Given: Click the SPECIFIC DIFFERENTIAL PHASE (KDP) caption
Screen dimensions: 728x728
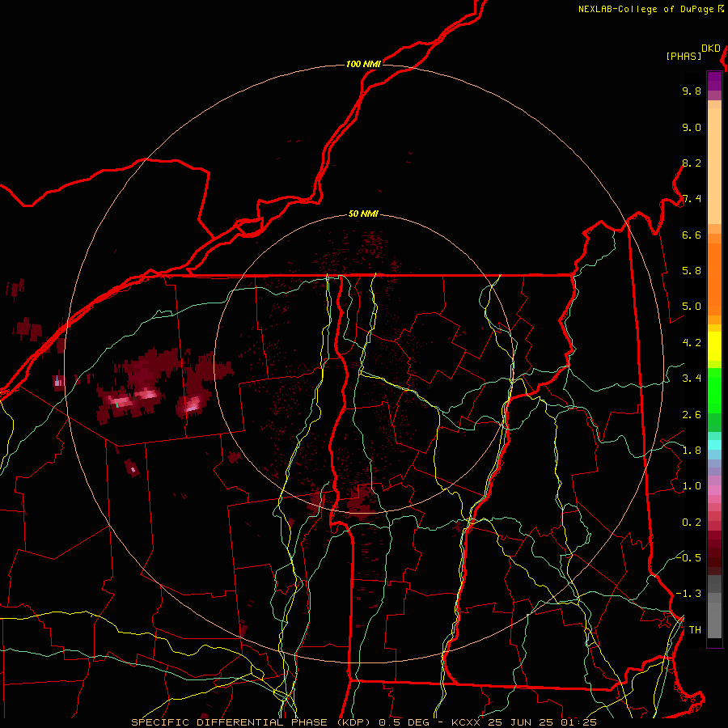Looking at the screenshot, I should (x=252, y=722).
